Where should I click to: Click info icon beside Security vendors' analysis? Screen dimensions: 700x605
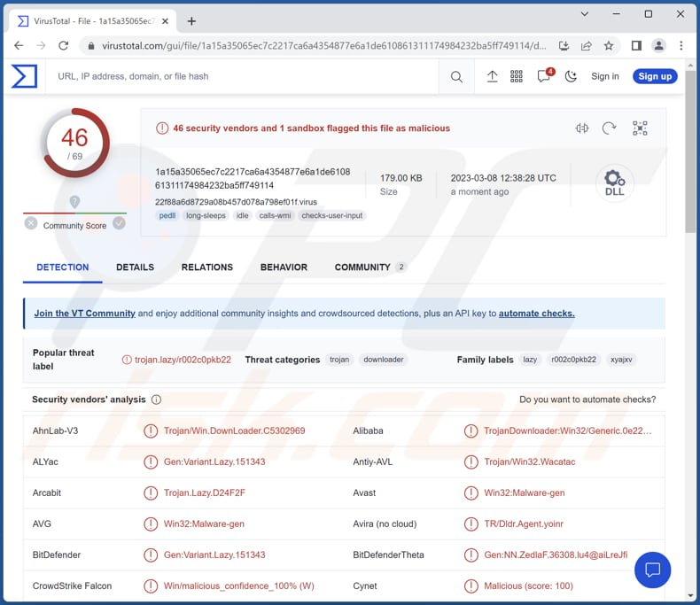156,399
